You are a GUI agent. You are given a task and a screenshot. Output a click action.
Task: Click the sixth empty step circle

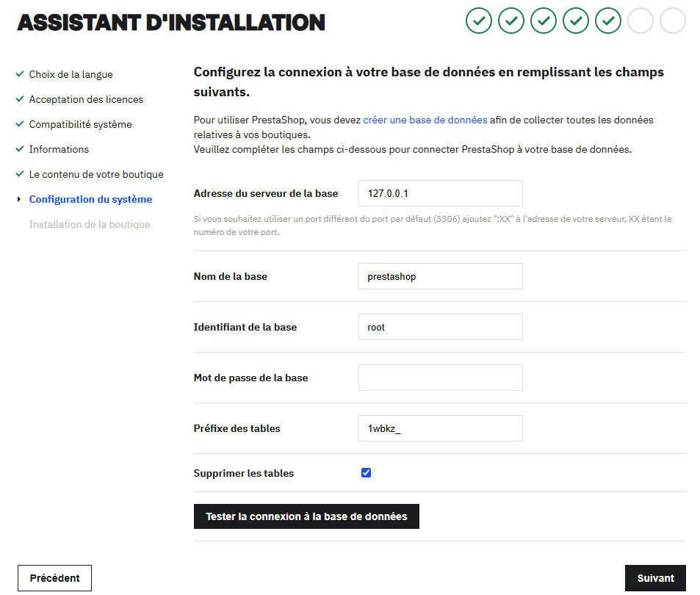point(641,21)
